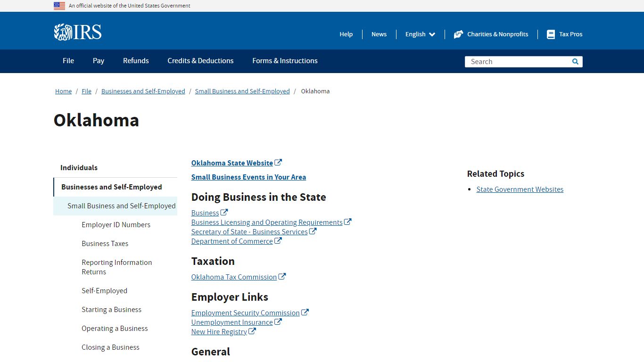Open the Oklahoma State Website link
The width and height of the screenshot is (644, 362).
(x=232, y=163)
